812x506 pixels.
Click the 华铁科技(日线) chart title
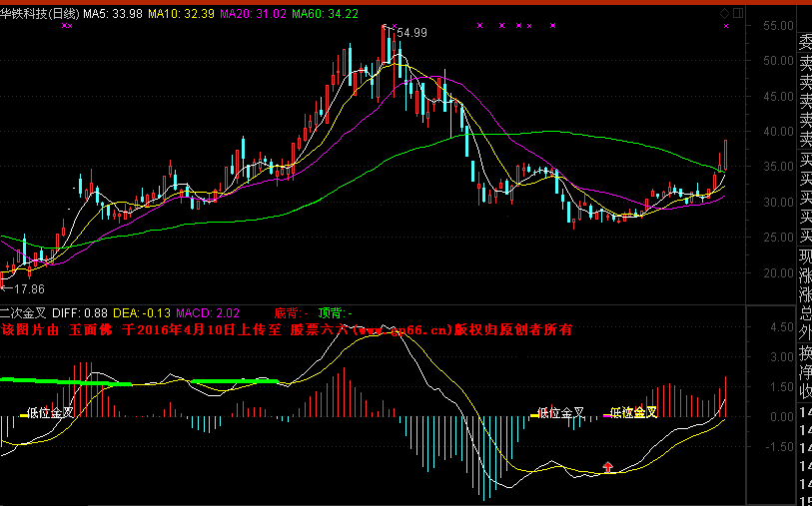coord(40,14)
